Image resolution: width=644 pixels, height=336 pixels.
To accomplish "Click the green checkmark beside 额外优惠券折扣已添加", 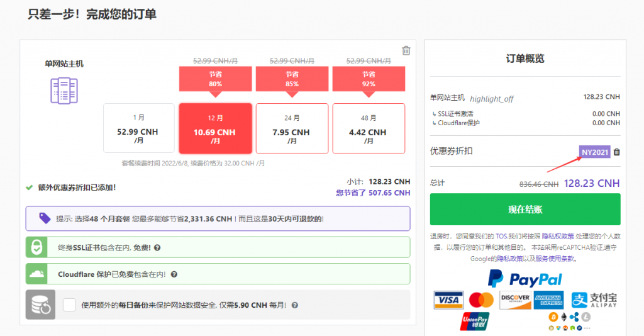I will pos(29,188).
